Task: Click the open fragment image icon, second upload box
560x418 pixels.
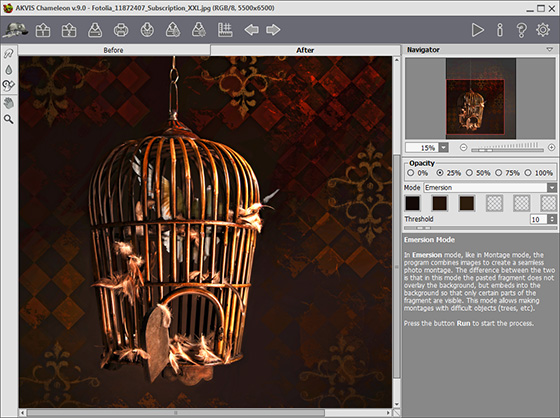Action: click(x=69, y=30)
